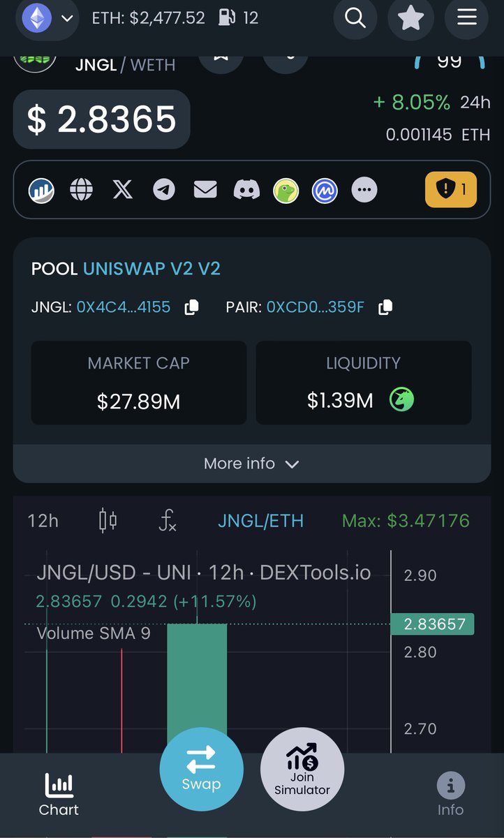Select the Chart tab
Viewport: 504px width, 838px height.
point(59,795)
